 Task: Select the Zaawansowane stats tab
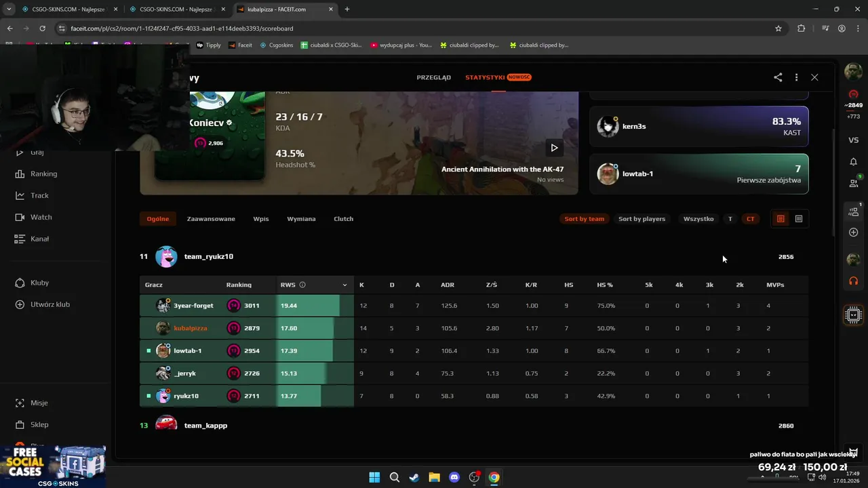[211, 219]
